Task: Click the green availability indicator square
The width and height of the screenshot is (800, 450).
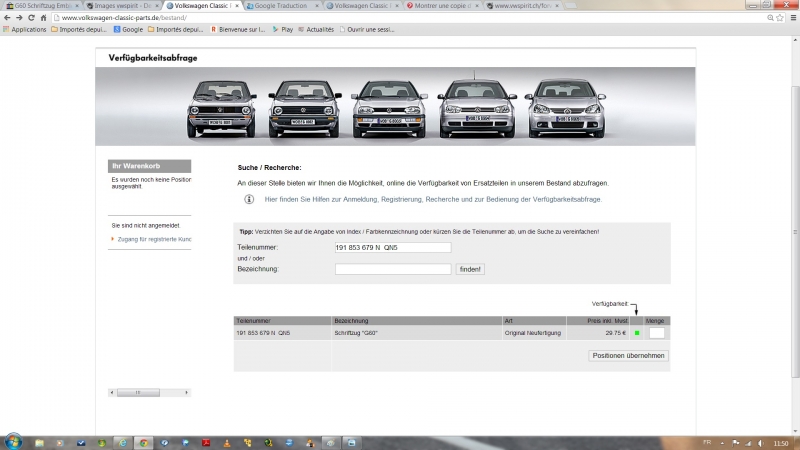Action: pyautogui.click(x=637, y=333)
